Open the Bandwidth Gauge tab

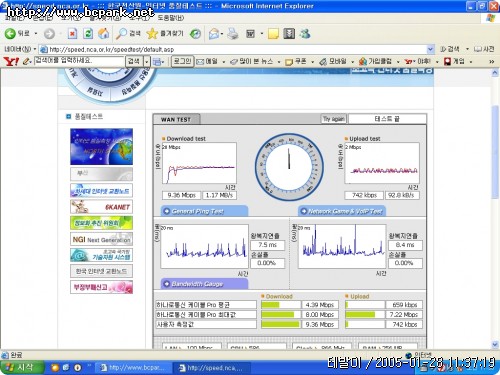(x=204, y=284)
